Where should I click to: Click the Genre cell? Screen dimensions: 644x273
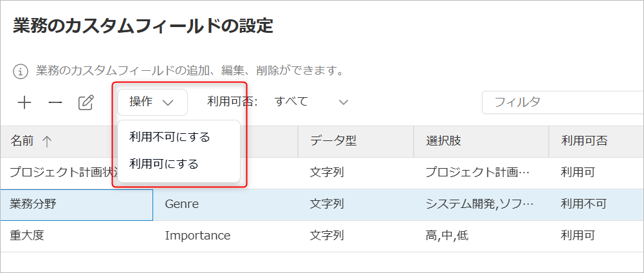coord(181,205)
